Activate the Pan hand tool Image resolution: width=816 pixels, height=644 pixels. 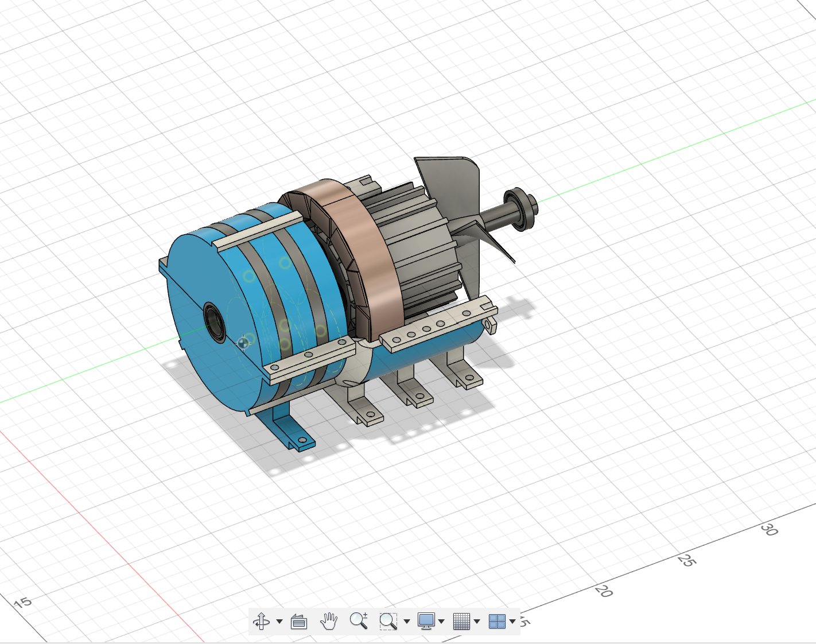pos(329,621)
